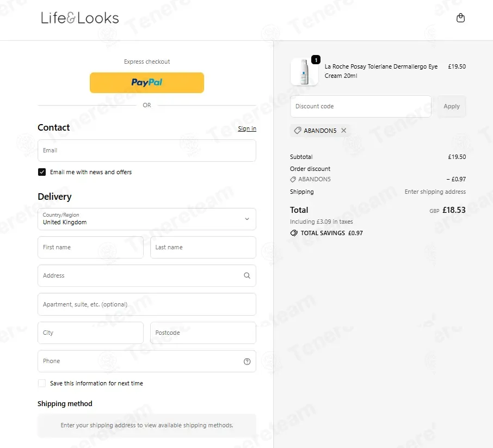Click the Postcode field

coord(203,333)
